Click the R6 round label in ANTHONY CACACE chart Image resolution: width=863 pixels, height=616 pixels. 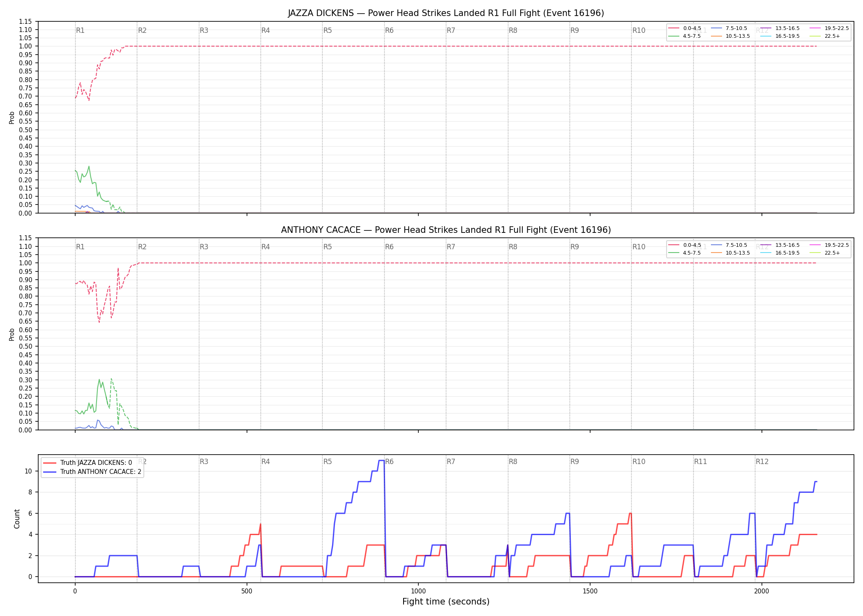pos(389,247)
